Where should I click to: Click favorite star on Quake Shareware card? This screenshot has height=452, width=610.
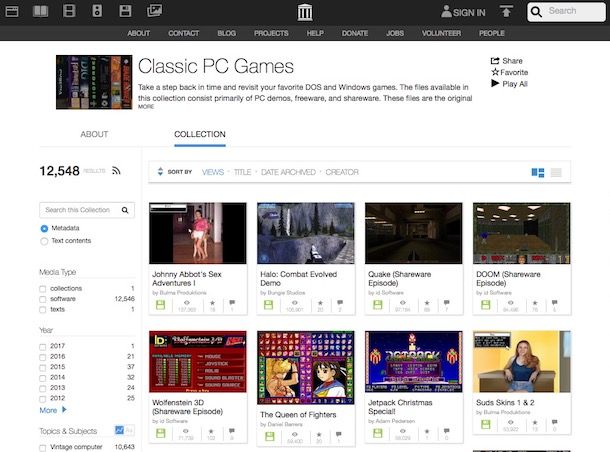(x=427, y=303)
